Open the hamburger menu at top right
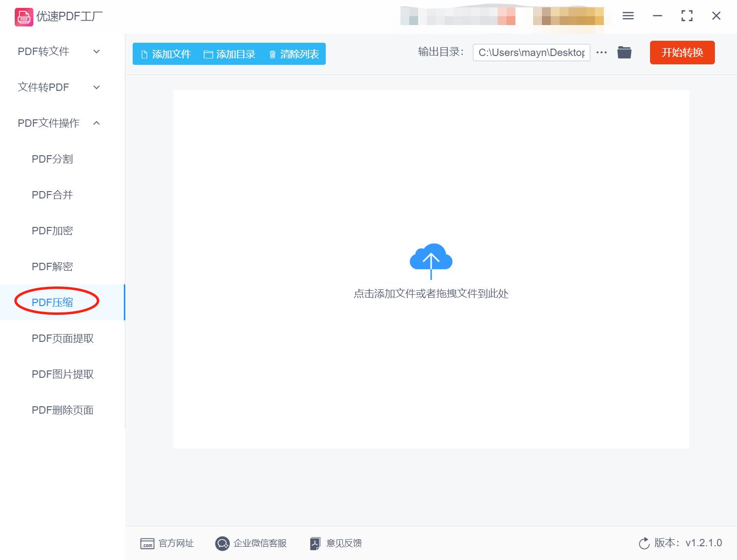 pyautogui.click(x=627, y=16)
